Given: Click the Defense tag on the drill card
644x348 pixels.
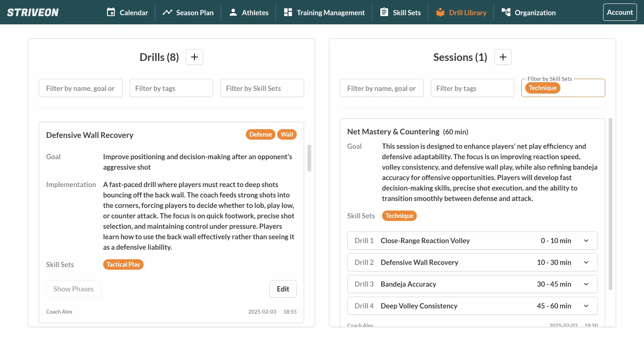Looking at the screenshot, I should click(x=261, y=134).
